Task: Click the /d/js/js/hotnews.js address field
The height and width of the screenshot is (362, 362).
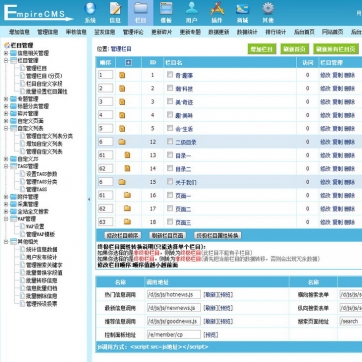Action: [x=174, y=294]
